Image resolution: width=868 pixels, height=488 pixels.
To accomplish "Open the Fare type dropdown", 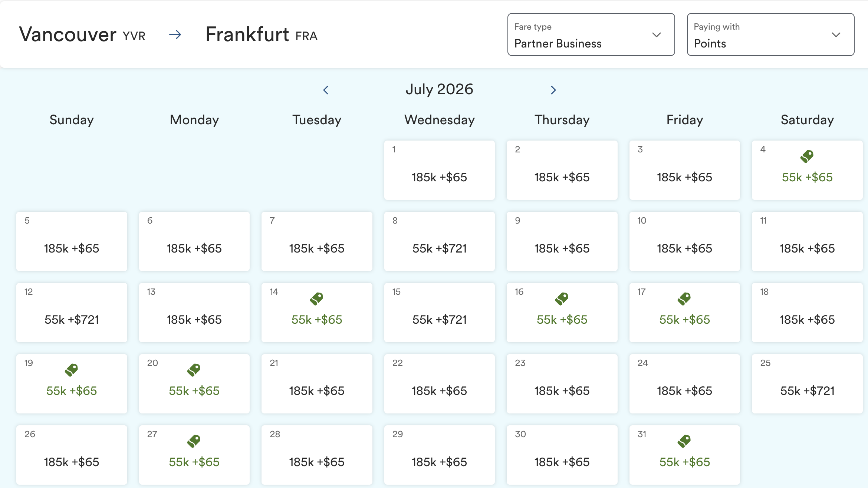I will point(591,35).
